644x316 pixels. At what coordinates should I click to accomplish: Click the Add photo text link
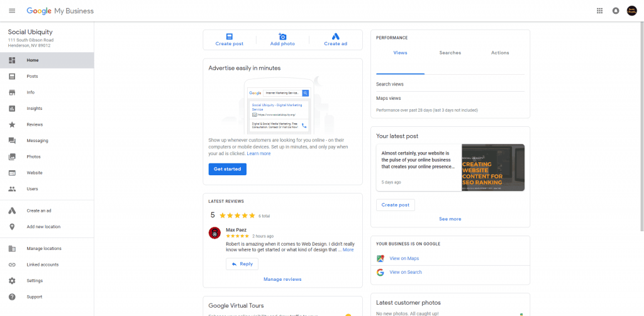[x=282, y=44]
